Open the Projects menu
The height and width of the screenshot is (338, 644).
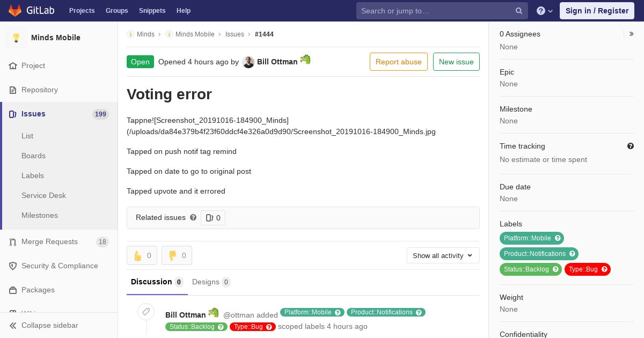point(82,11)
